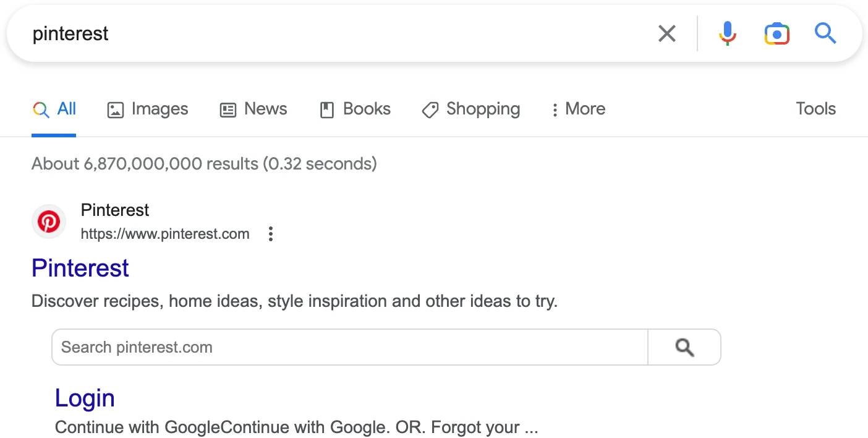
Task: Open the Tools options
Action: (815, 109)
